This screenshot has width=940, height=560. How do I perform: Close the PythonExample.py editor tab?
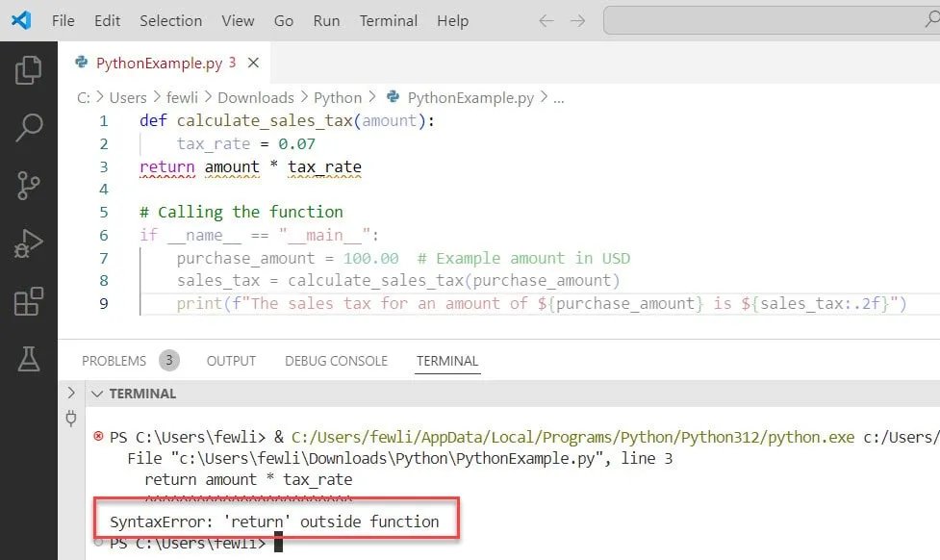point(254,64)
